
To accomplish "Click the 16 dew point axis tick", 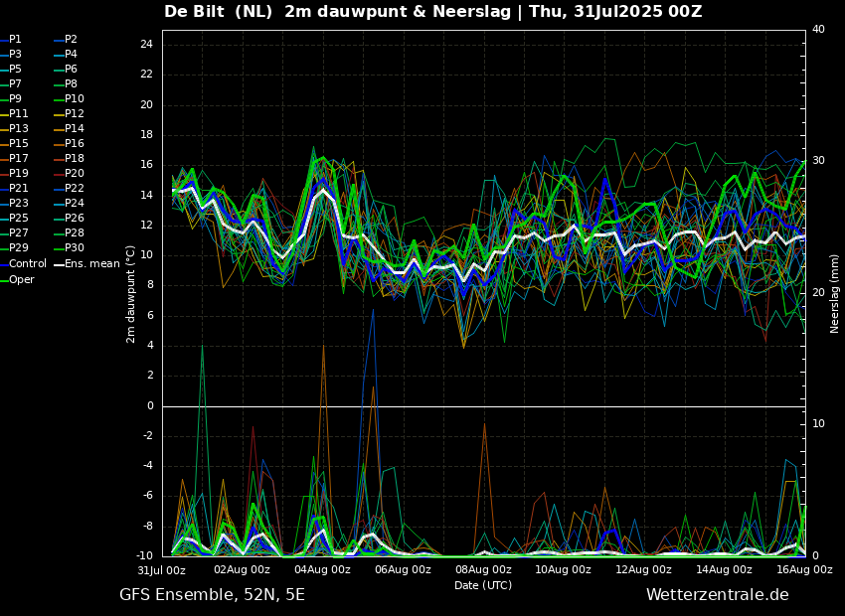I will (x=146, y=165).
